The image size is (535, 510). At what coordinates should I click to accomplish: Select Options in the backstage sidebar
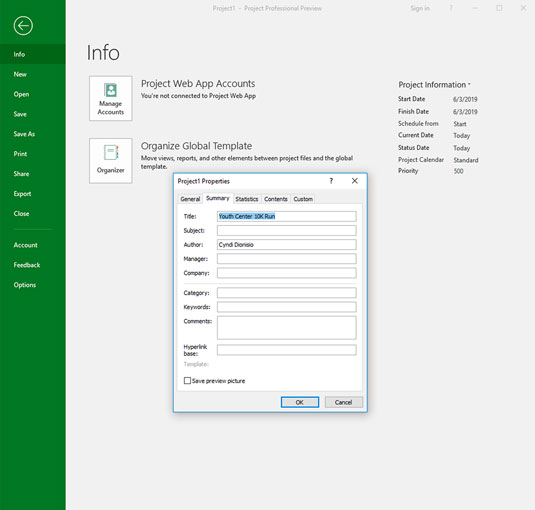[25, 285]
